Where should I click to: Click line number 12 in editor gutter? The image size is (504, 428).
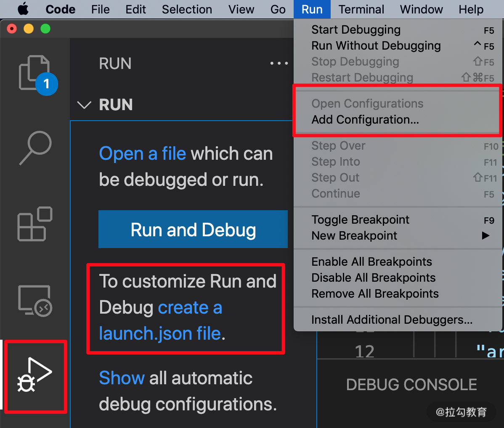tap(364, 351)
